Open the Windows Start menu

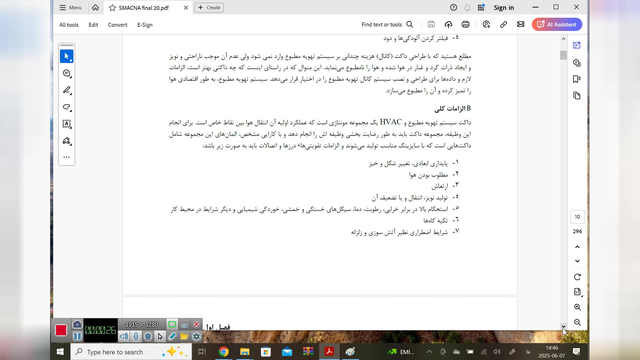60,352
